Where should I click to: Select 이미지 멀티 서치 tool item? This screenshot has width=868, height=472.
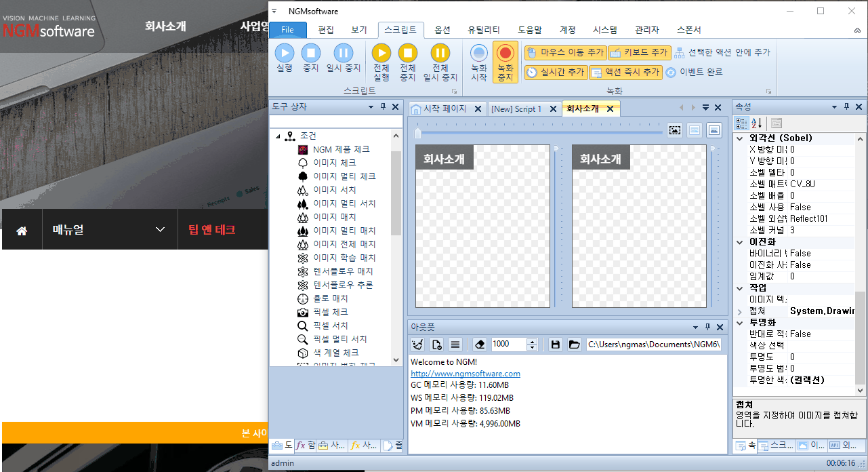[344, 203]
